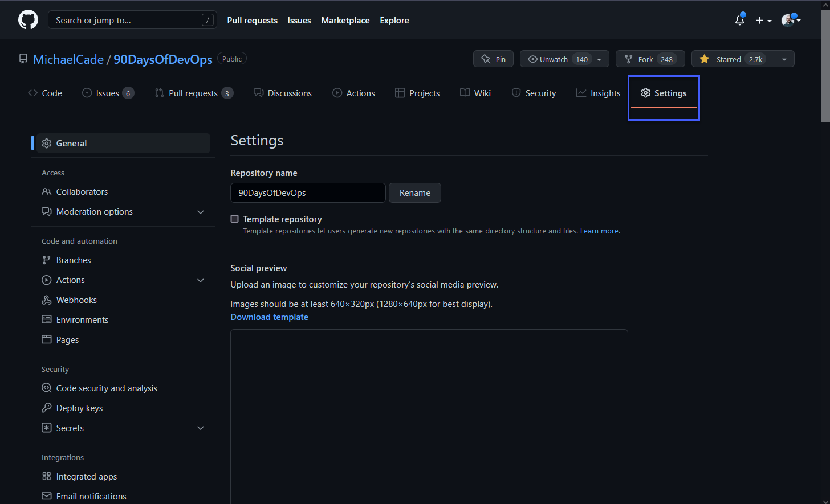The height and width of the screenshot is (504, 830).
Task: Click the Deploy keys icon
Action: click(x=46, y=408)
